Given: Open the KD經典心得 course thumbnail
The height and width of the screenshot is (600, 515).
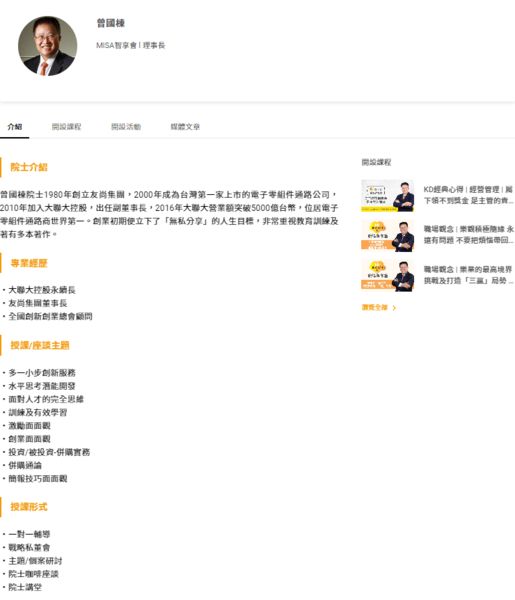Looking at the screenshot, I should [388, 196].
